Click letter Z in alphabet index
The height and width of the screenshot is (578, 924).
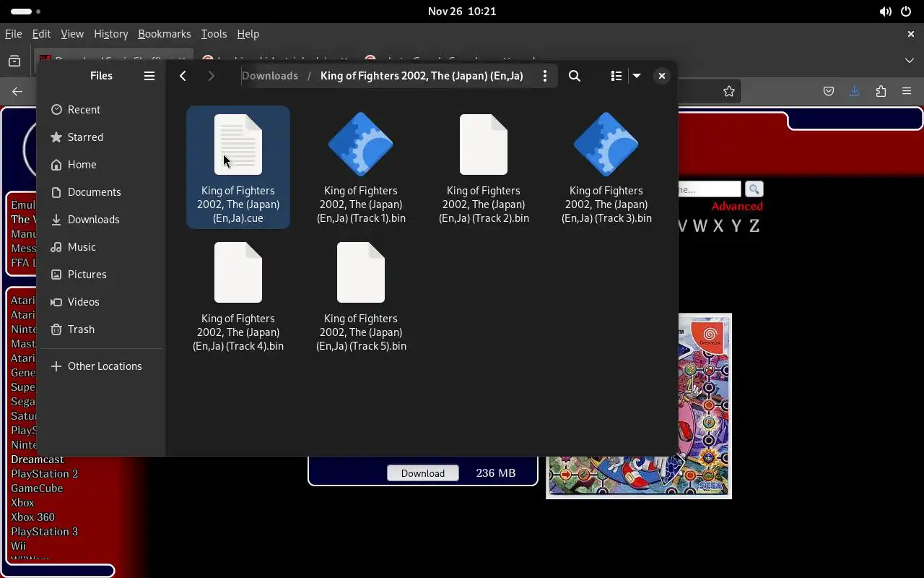pos(754,226)
